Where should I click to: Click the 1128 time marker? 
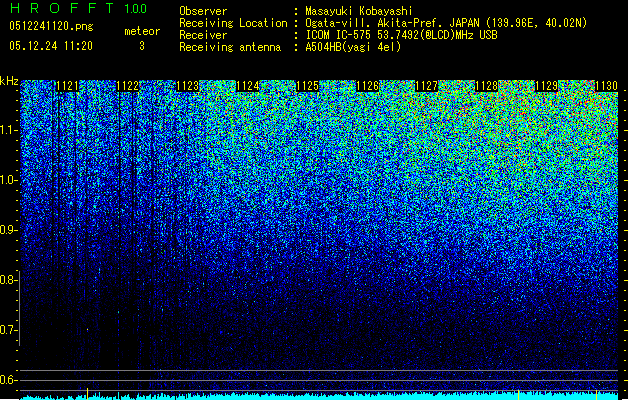coord(487,86)
